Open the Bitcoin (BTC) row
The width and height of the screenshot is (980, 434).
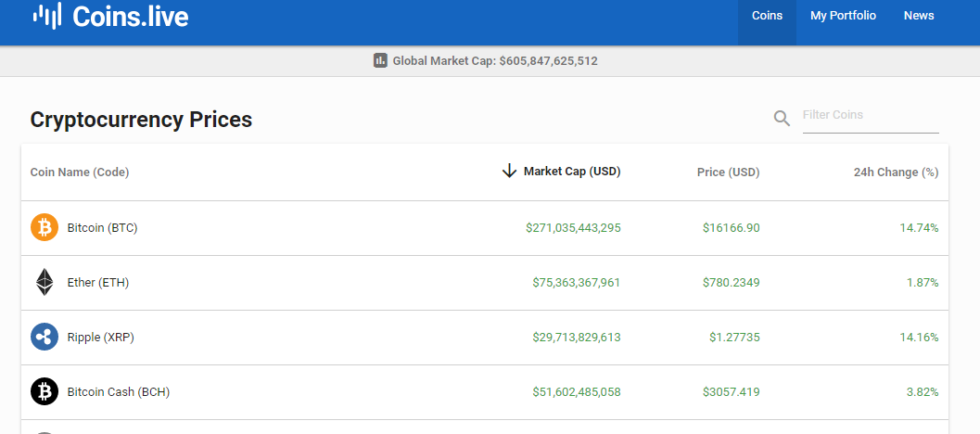pos(484,228)
